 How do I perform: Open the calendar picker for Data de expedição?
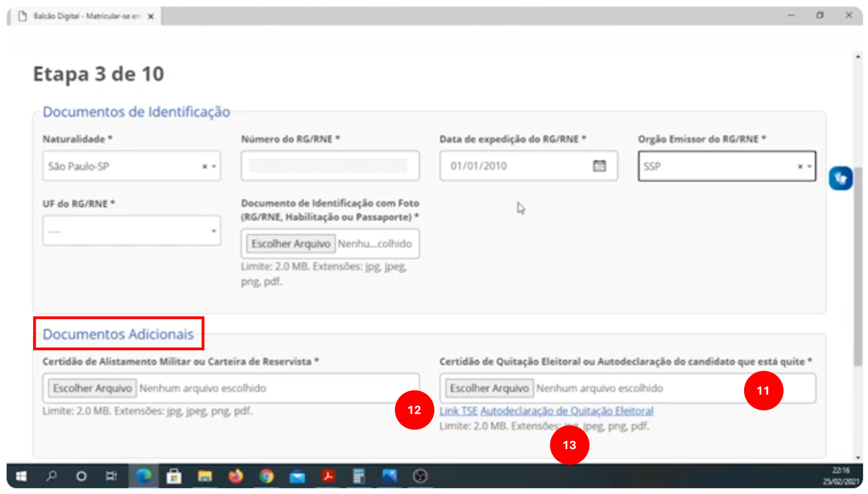[600, 166]
